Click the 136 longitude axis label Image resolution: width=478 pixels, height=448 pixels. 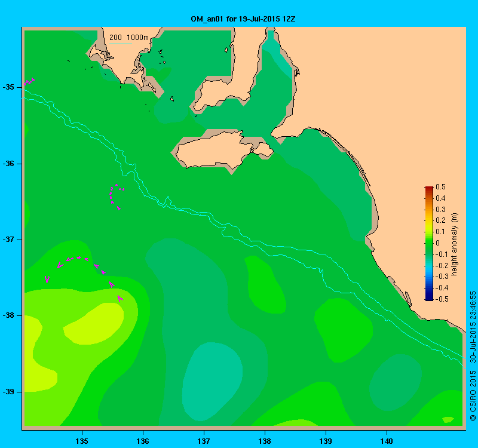[x=143, y=441]
